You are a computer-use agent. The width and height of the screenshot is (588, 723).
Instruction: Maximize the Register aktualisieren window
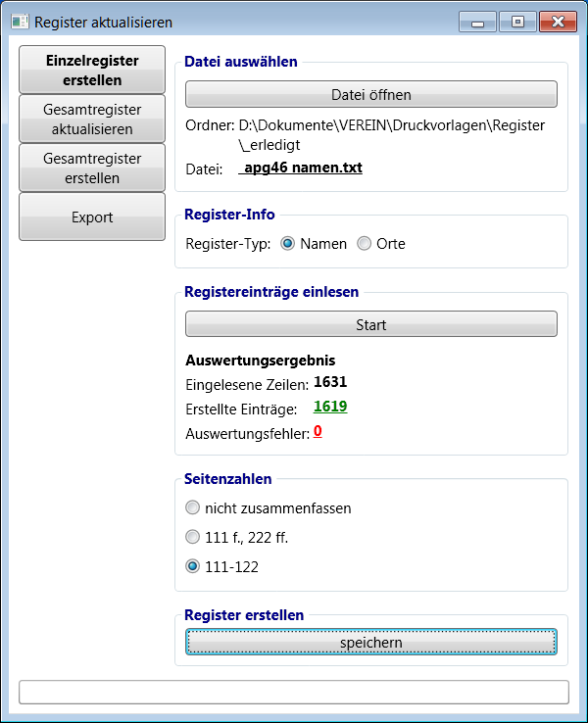(515, 21)
